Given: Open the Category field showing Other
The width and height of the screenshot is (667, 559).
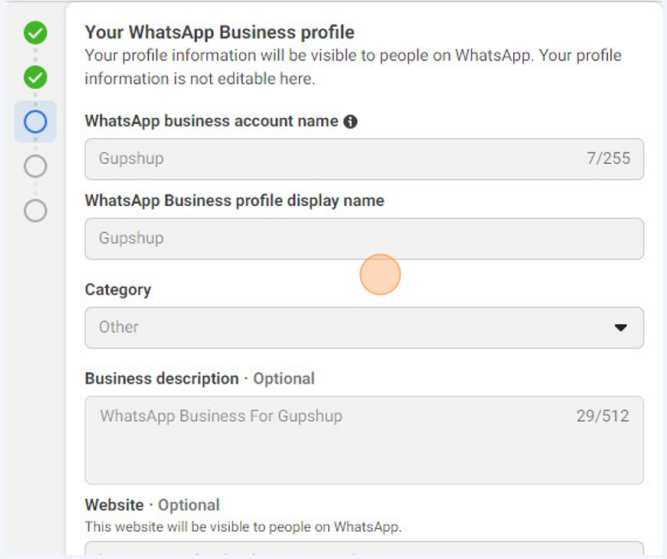Looking at the screenshot, I should 364,328.
